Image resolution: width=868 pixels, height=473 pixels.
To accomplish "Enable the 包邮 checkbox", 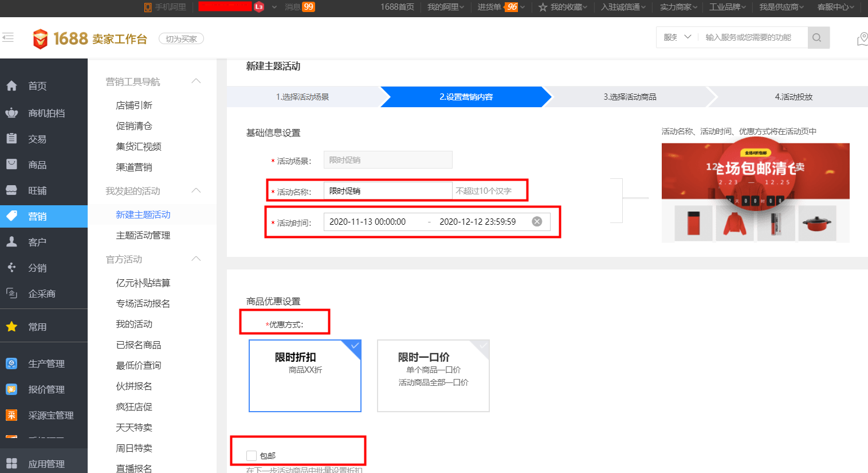I will click(x=251, y=456).
